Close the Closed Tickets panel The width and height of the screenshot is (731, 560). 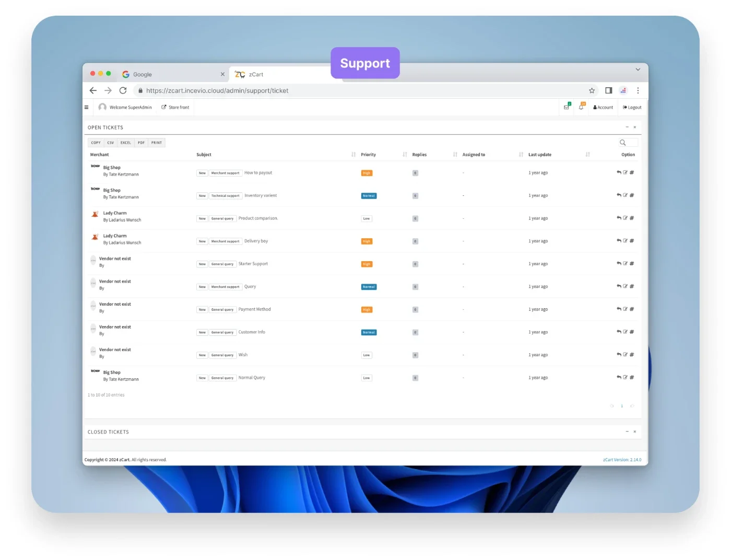635,431
